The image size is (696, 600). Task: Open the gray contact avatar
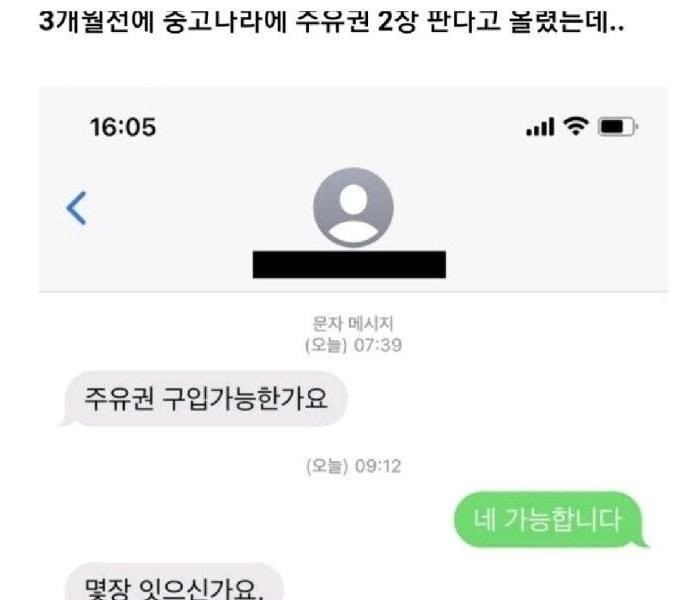click(353, 207)
